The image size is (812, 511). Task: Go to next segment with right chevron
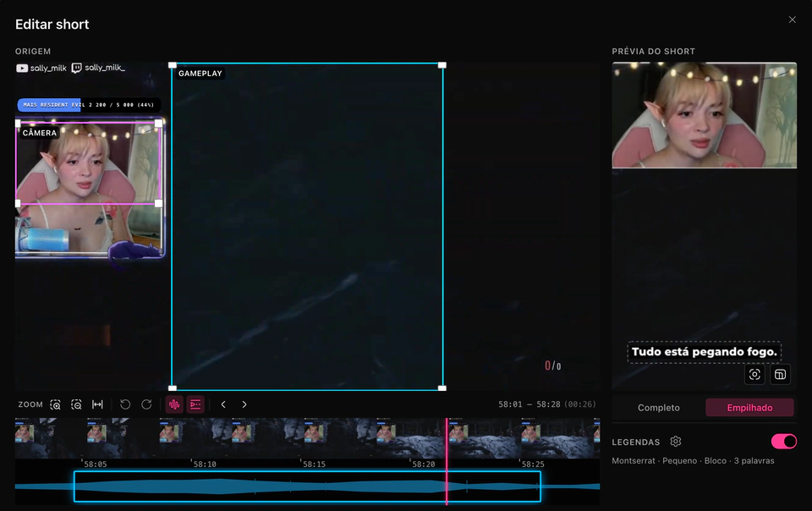coord(244,404)
